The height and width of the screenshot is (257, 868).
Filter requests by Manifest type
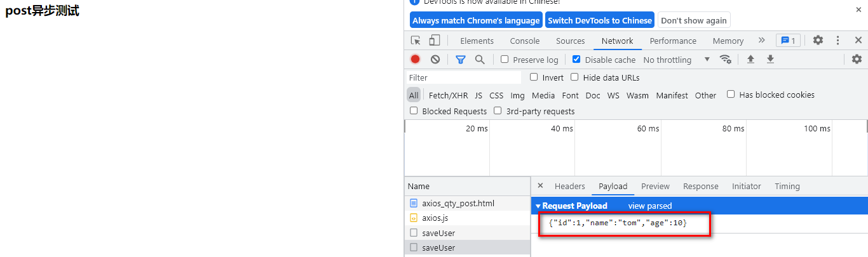[x=672, y=95]
